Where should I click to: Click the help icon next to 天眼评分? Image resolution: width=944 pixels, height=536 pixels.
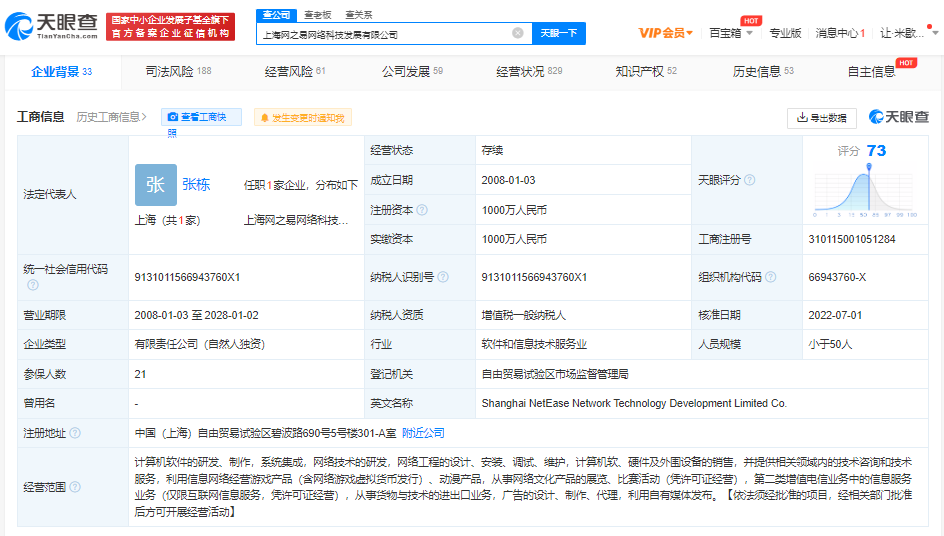click(750, 180)
